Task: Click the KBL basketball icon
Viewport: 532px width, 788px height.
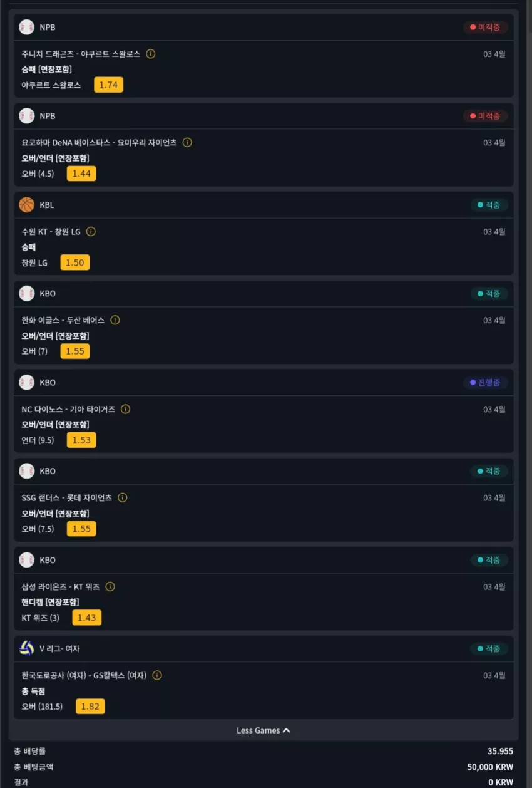Action: point(26,205)
